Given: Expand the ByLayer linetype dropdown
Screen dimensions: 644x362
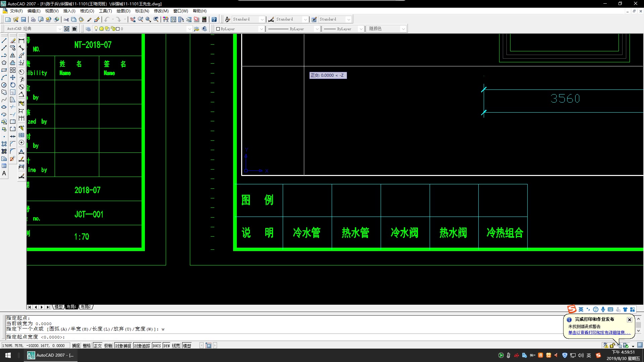Looking at the screenshot, I should click(x=317, y=29).
